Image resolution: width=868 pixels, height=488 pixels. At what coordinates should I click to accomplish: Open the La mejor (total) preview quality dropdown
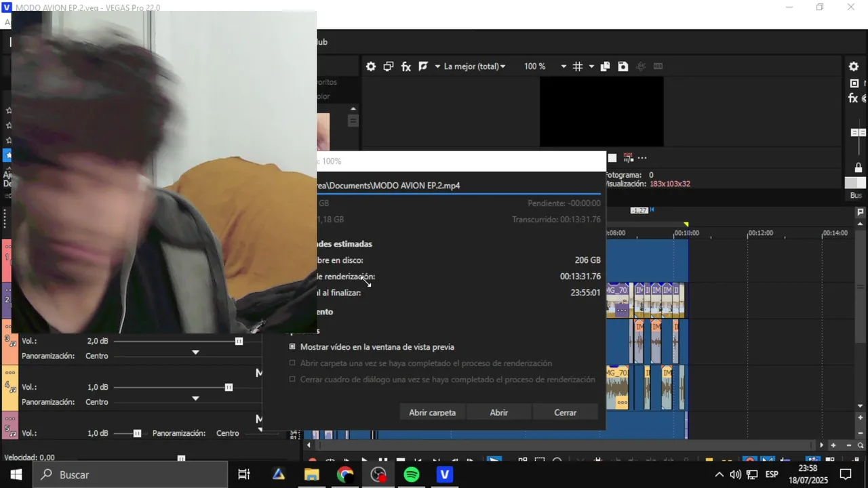[474, 66]
